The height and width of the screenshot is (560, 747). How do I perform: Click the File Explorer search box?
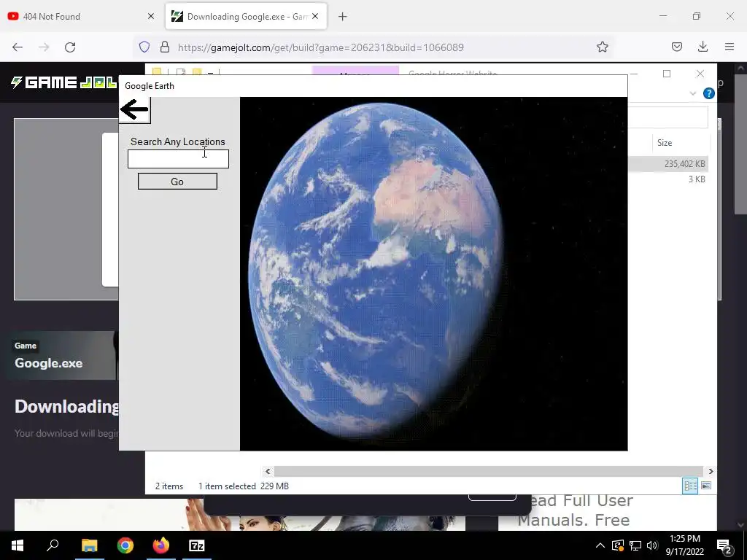pyautogui.click(x=668, y=117)
